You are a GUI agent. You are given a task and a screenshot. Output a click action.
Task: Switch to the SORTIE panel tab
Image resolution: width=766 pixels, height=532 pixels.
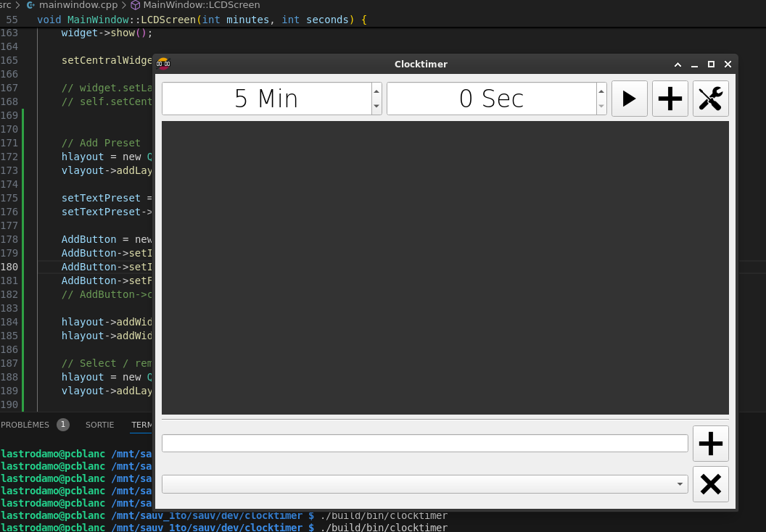[99, 425]
